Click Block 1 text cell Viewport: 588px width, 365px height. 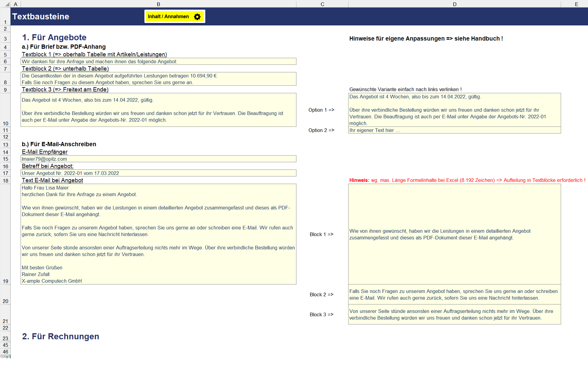click(x=454, y=234)
